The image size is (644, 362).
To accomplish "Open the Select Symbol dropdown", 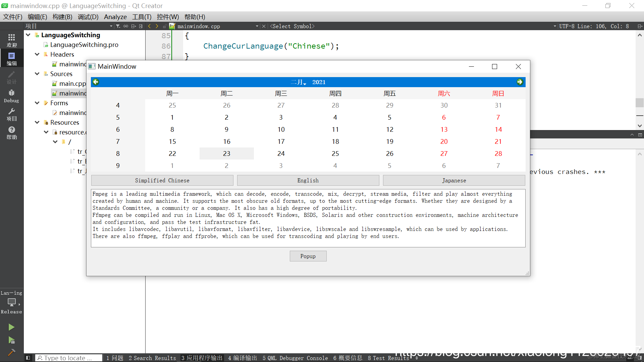I will 555,26.
